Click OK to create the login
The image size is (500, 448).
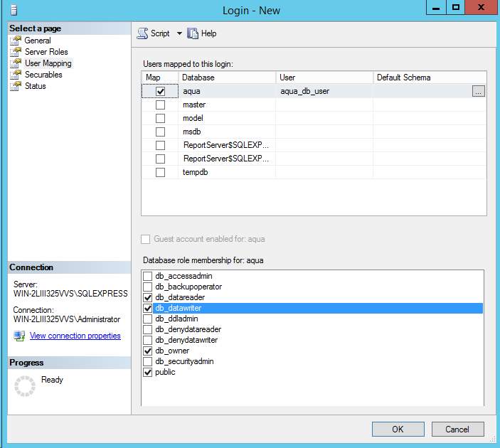point(398,429)
